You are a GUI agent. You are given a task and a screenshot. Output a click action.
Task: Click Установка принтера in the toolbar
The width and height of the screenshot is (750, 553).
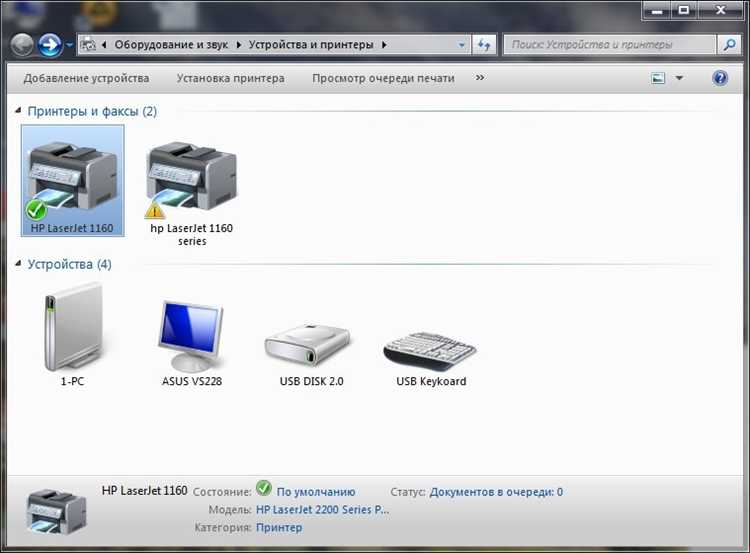(231, 78)
